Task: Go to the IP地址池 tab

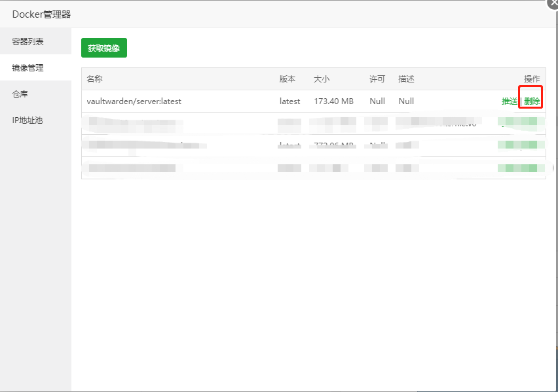Action: [28, 120]
